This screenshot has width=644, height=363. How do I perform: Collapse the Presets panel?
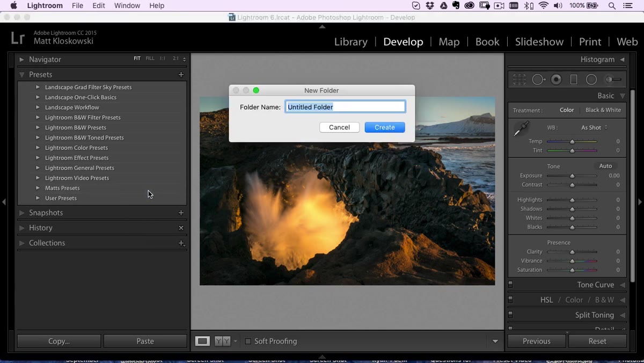click(21, 75)
